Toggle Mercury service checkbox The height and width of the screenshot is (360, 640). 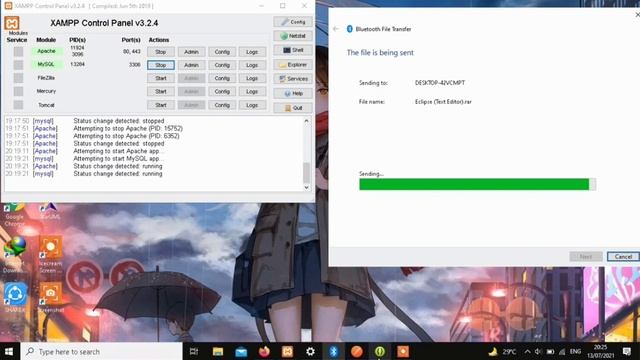[x=18, y=91]
